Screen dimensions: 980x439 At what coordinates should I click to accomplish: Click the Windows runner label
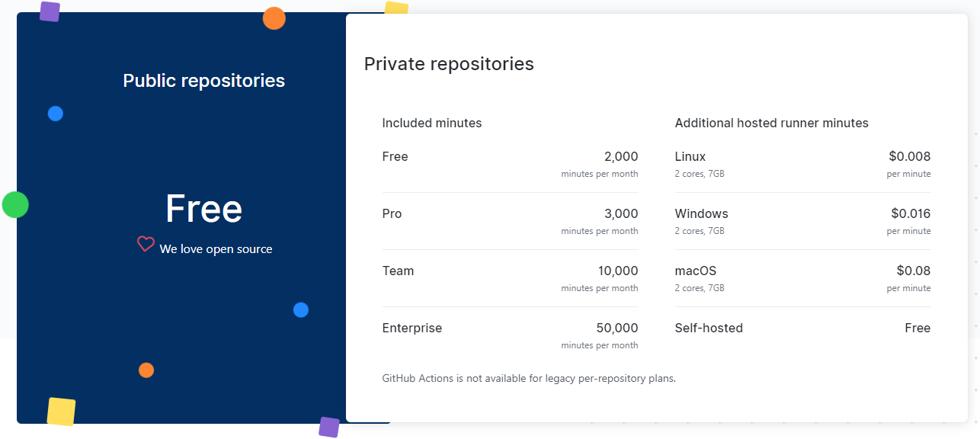(x=701, y=214)
